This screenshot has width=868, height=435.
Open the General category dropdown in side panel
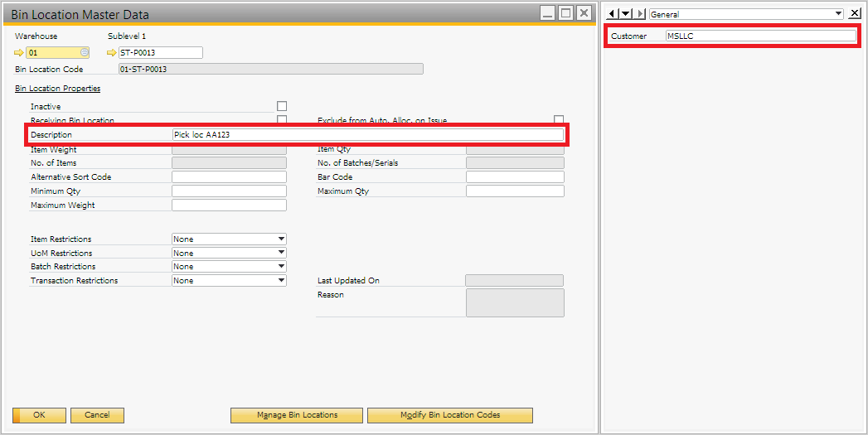(x=838, y=14)
